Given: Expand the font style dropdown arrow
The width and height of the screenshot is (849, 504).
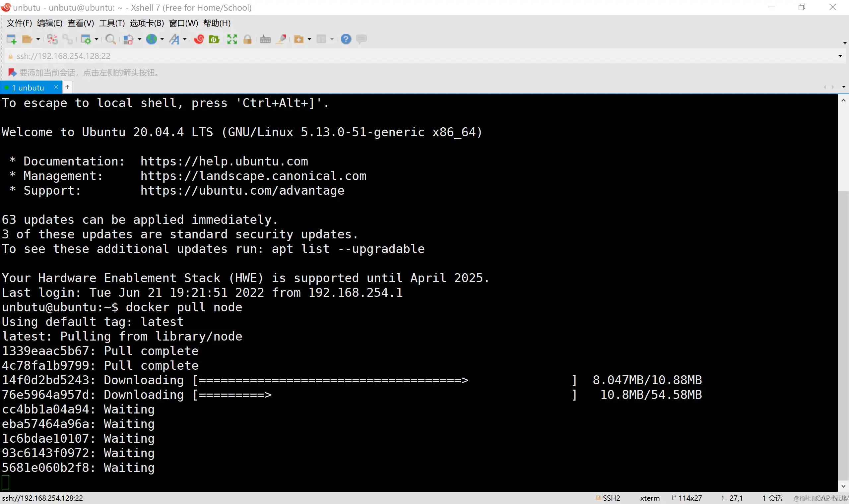Looking at the screenshot, I should (x=185, y=39).
